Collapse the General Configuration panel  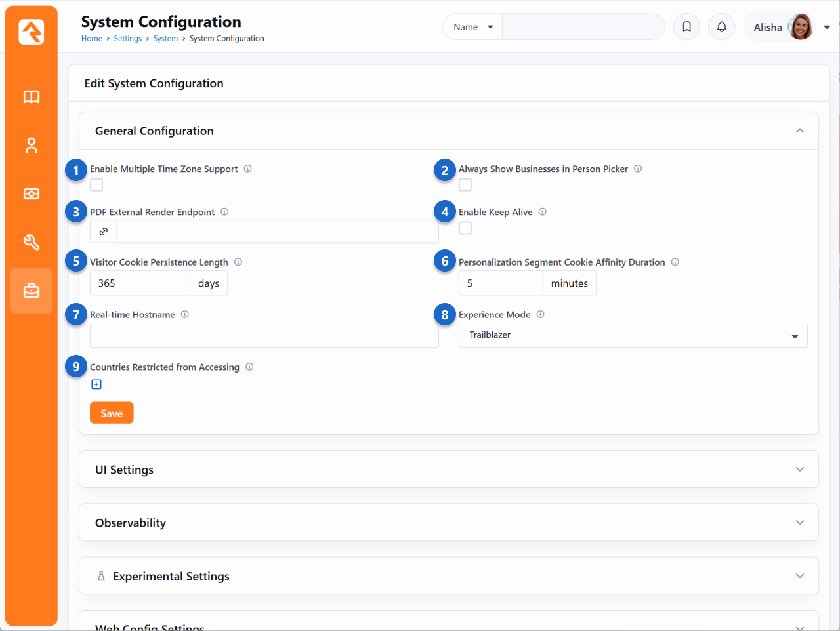coord(799,131)
